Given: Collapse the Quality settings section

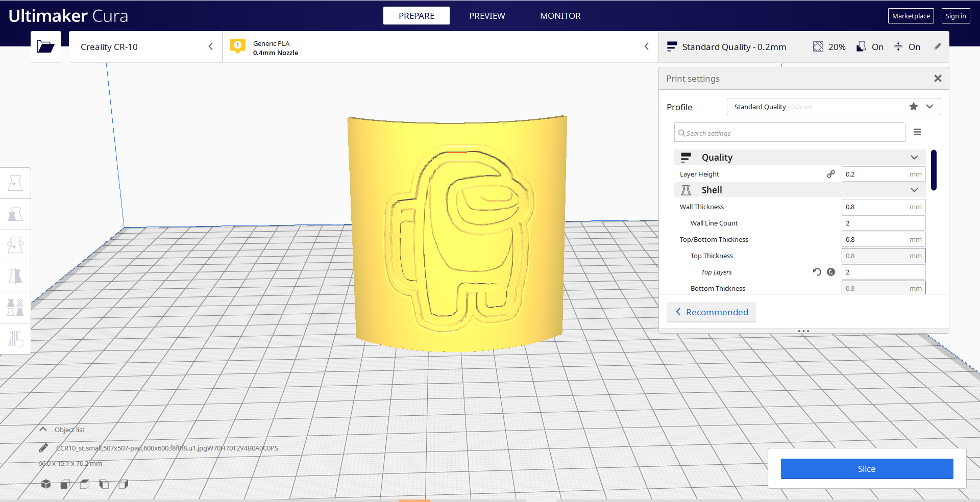Looking at the screenshot, I should pyautogui.click(x=914, y=158).
